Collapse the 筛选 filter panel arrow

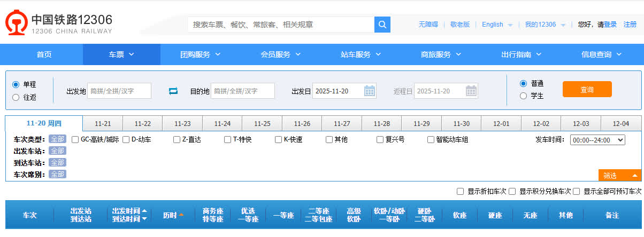(634, 176)
